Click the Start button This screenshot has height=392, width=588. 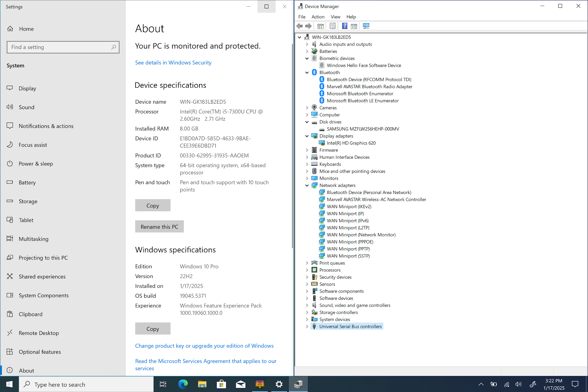tap(9, 384)
